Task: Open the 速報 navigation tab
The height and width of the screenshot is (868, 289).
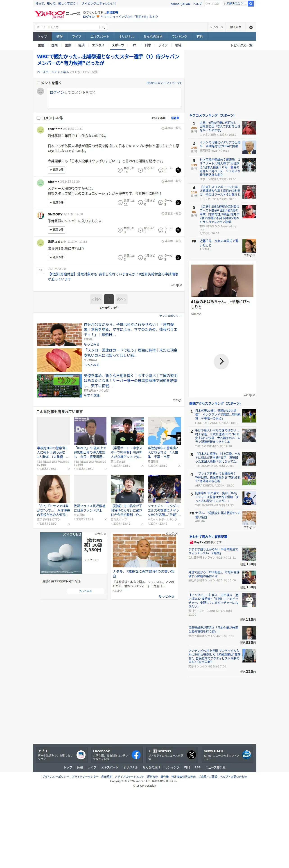Action: coord(60,37)
